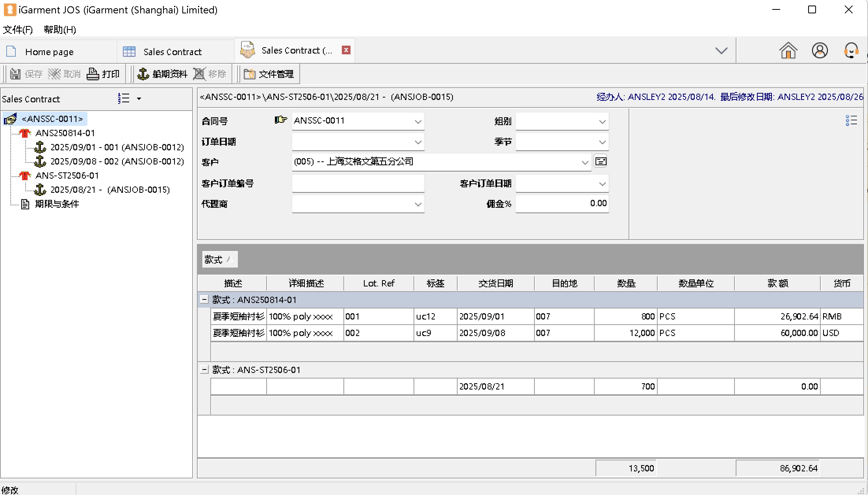Screen dimensions: 868x495
Task: Switch to the Home page tab
Action: coord(49,52)
